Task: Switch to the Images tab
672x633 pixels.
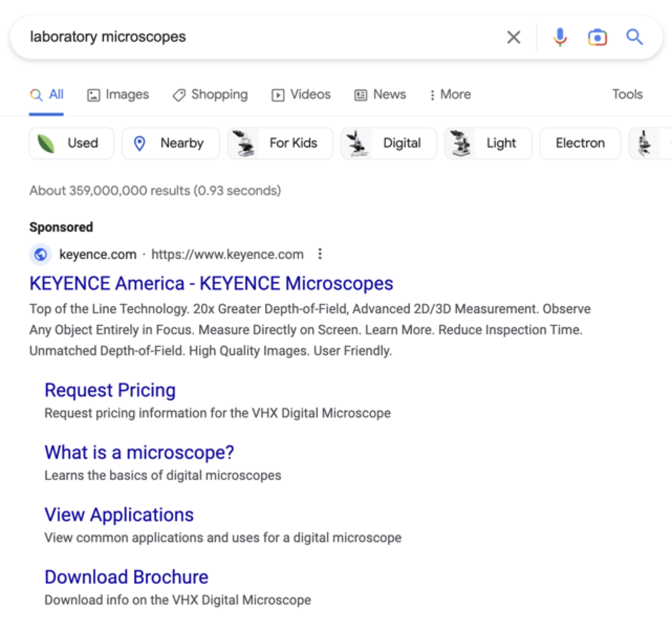Action: [x=118, y=95]
